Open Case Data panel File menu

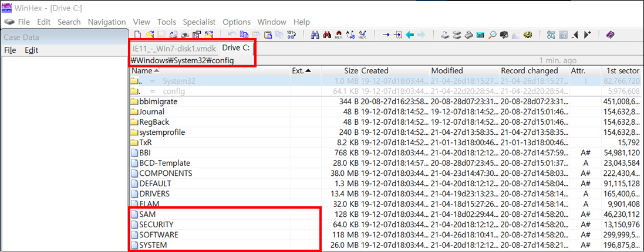[x=10, y=50]
